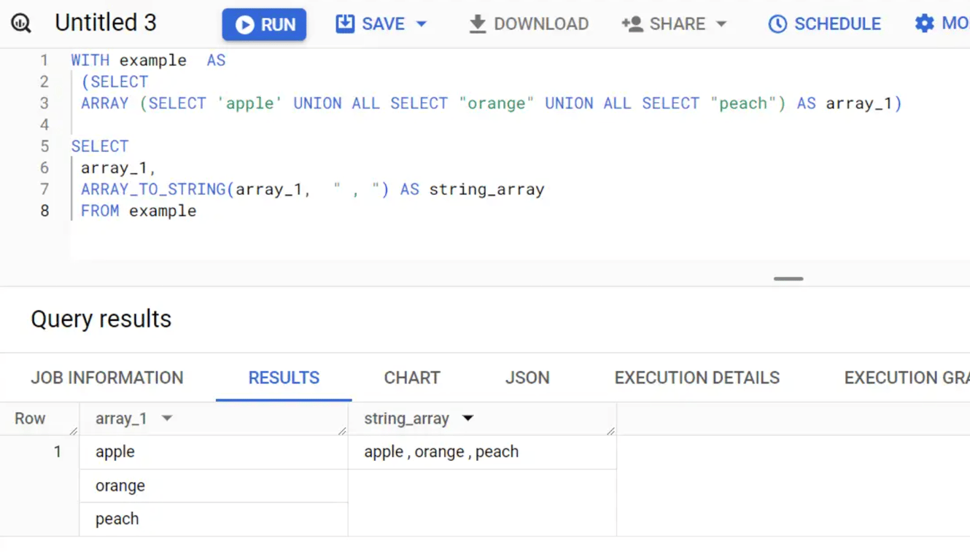Click line number 5 in the gutter
970x560 pixels.
coord(44,147)
